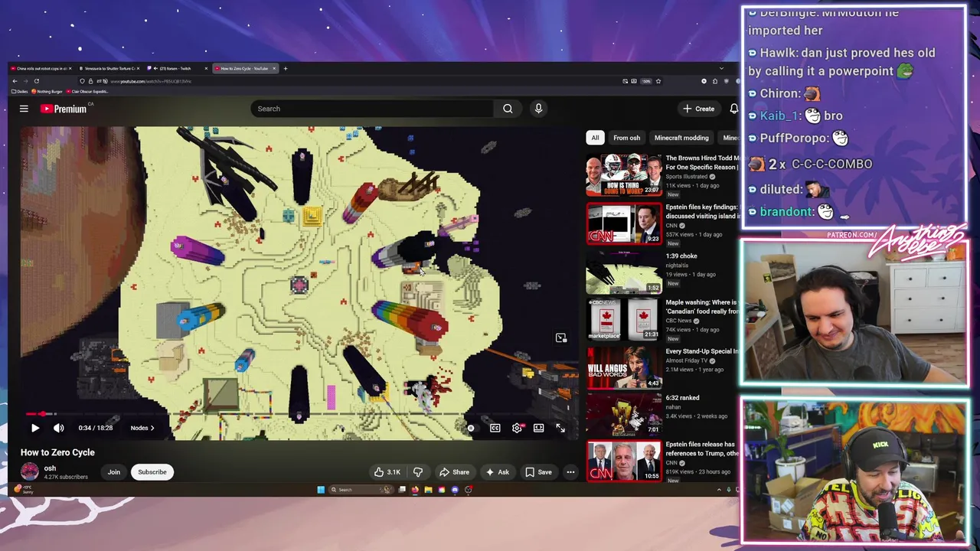This screenshot has height=551, width=980.
Task: Select the All filter chip
Action: point(595,138)
